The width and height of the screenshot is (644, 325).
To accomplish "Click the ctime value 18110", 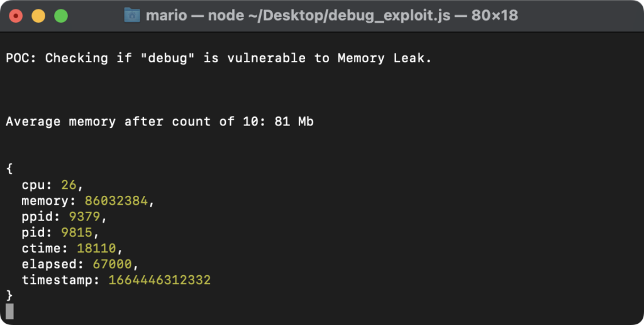I will point(96,249).
